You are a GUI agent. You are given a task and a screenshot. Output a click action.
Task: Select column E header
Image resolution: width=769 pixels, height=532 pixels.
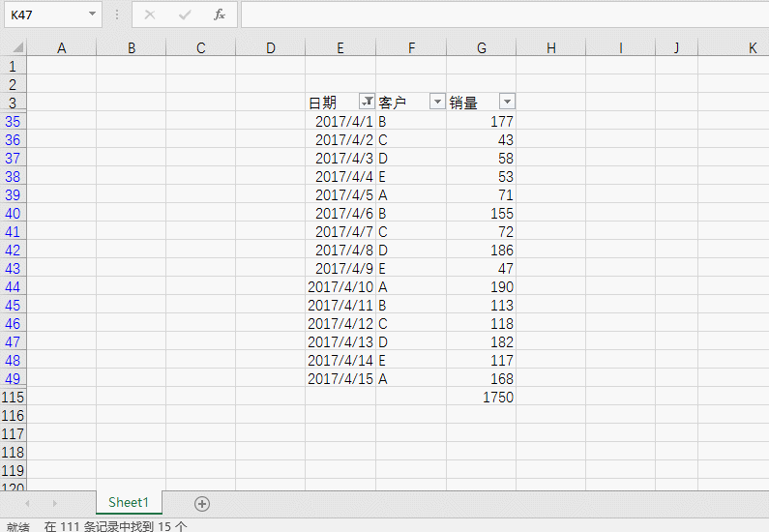[x=340, y=47]
